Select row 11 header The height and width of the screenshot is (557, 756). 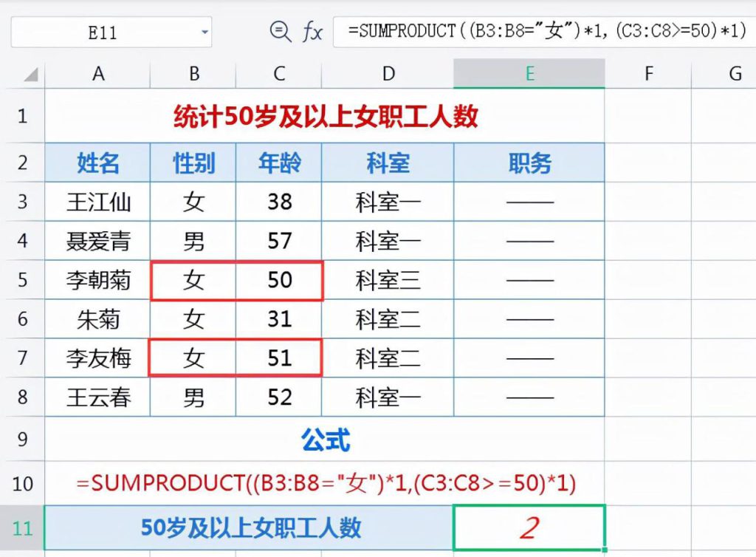[22, 527]
